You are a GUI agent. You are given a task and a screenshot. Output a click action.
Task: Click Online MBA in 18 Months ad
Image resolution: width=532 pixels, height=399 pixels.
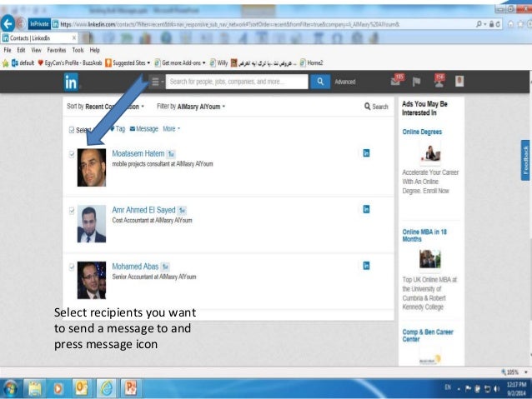(424, 235)
